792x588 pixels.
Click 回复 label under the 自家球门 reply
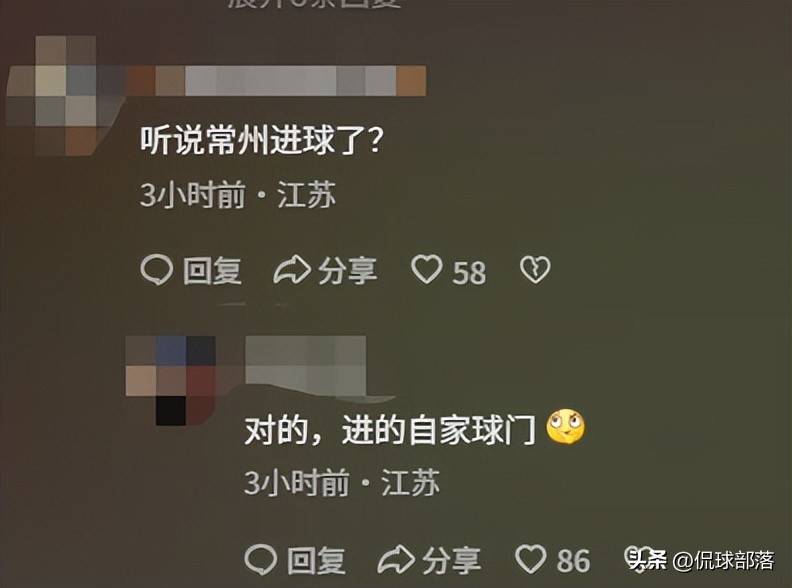pos(317,560)
